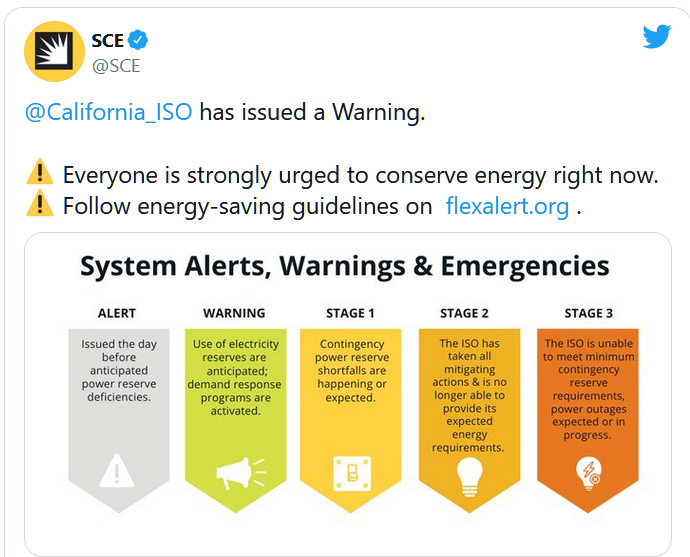The height and width of the screenshot is (557, 690).
Task: Click the blue verified checkmark badge
Action: 141,41
